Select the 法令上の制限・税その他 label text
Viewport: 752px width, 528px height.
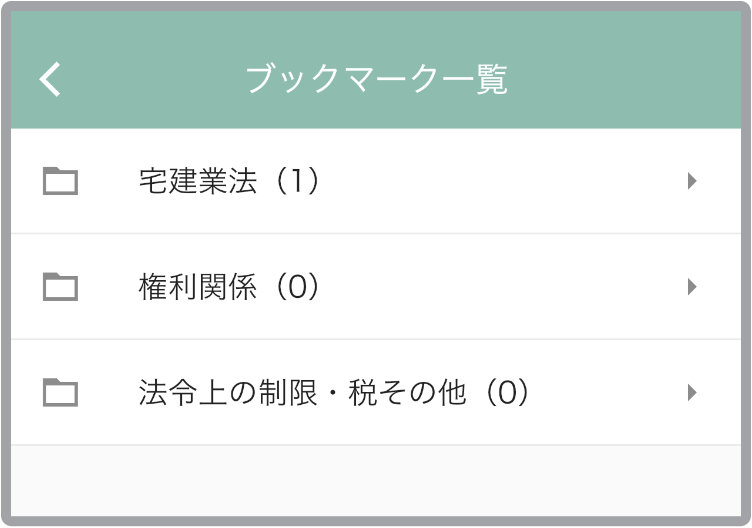[x=303, y=392]
